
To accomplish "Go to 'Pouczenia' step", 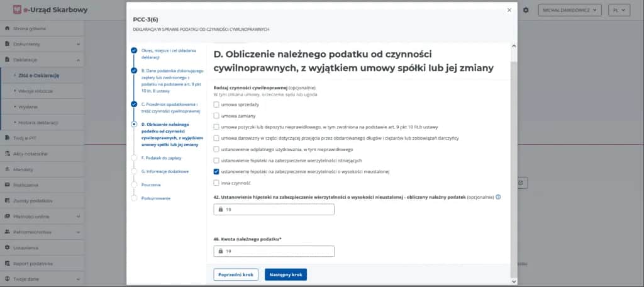I will point(151,184).
